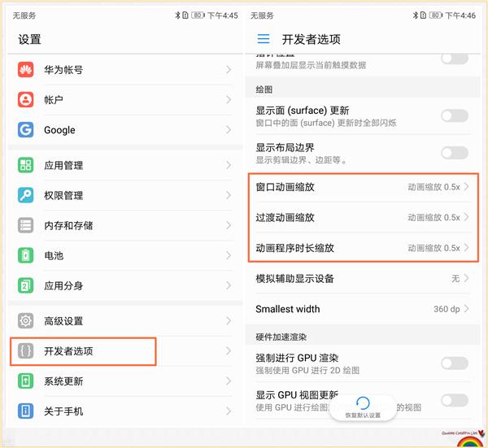Tap 硬件加速渲染 section header
The image size is (488, 448).
click(281, 337)
